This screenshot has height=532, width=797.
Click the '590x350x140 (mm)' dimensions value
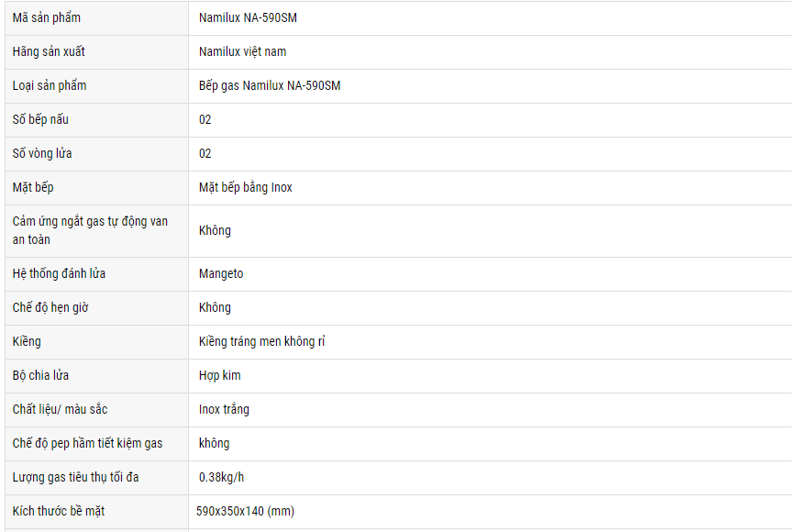pyautogui.click(x=245, y=511)
